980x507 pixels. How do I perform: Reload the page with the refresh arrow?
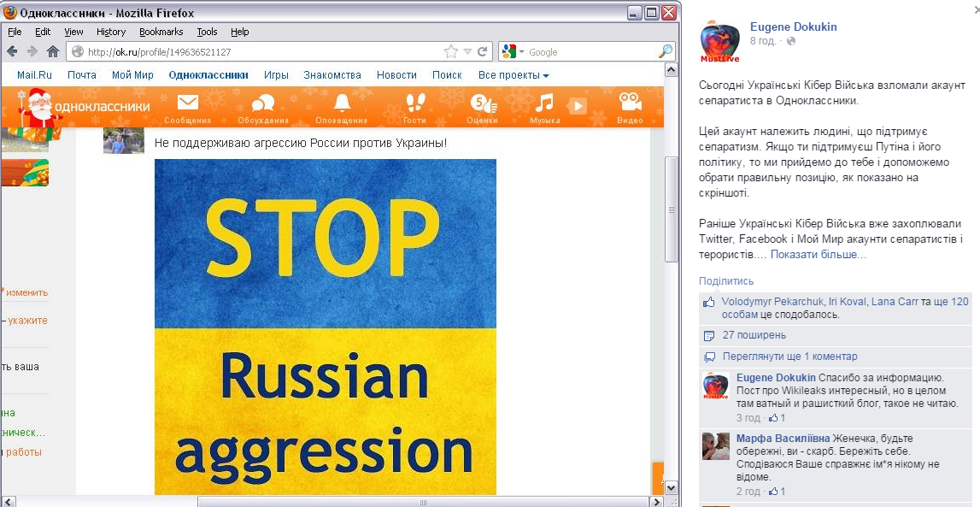[x=483, y=51]
